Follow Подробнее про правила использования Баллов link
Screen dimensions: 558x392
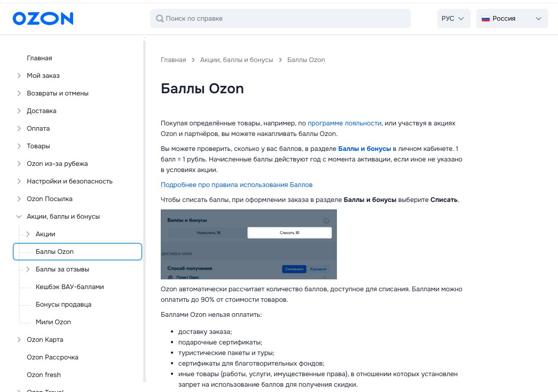[x=237, y=185]
